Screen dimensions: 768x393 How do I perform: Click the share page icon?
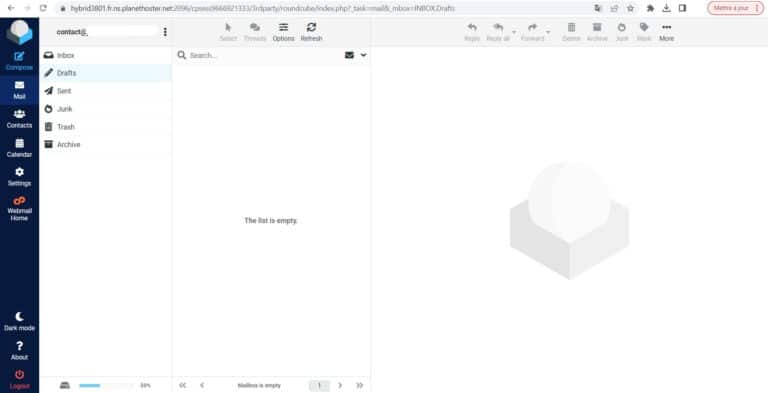(614, 8)
